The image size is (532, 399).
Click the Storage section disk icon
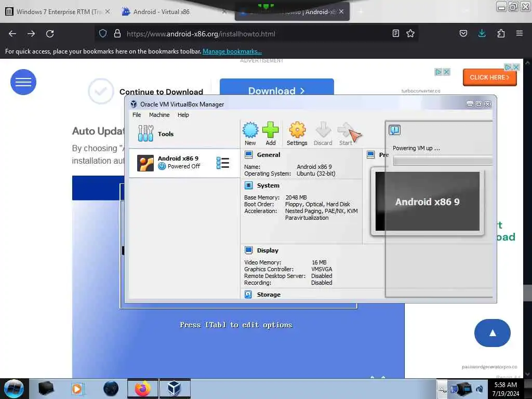pyautogui.click(x=248, y=295)
